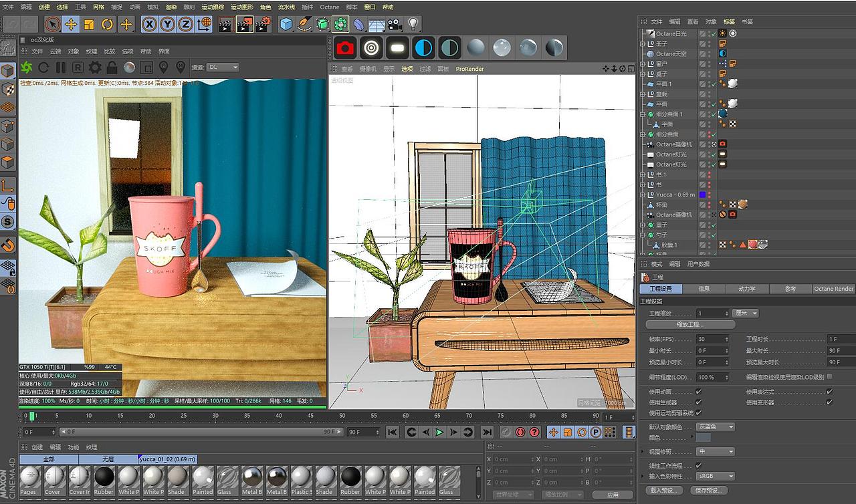Select the Scale tool

[x=88, y=24]
